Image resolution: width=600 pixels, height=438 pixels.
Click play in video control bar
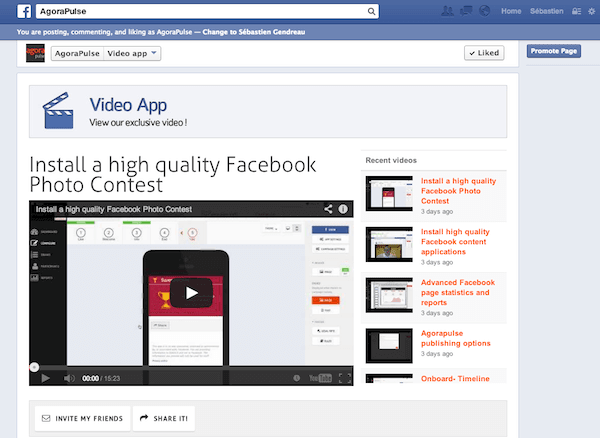[x=46, y=378]
